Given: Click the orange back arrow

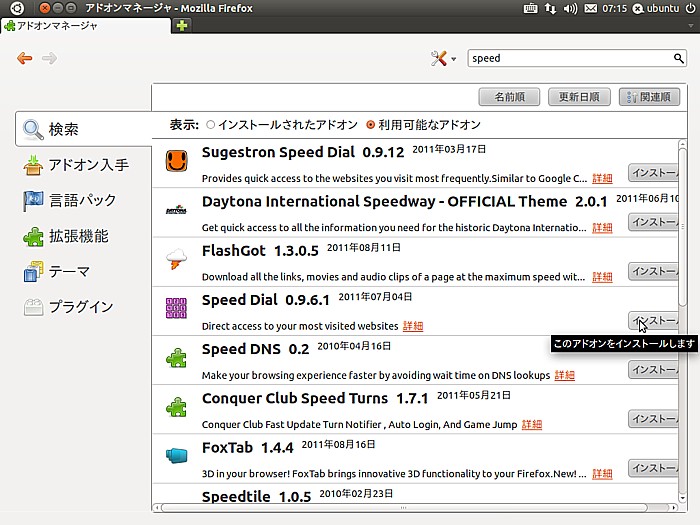Looking at the screenshot, I should (x=25, y=58).
